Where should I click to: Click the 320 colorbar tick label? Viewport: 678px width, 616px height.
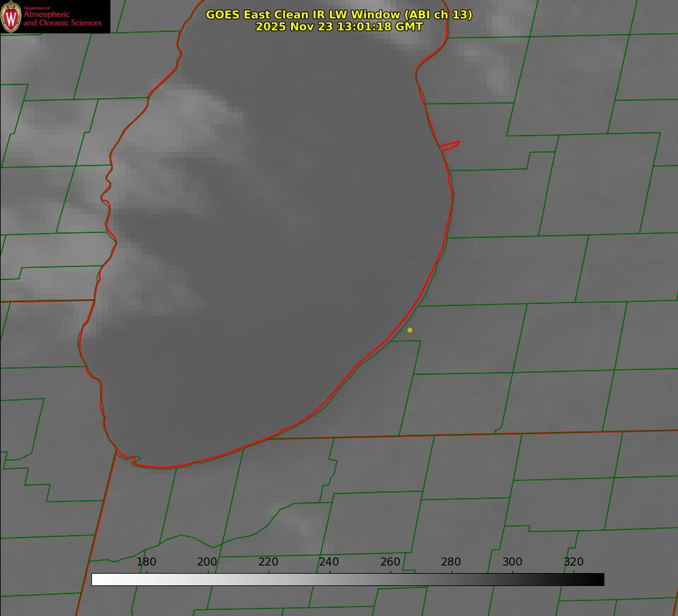coord(574,562)
